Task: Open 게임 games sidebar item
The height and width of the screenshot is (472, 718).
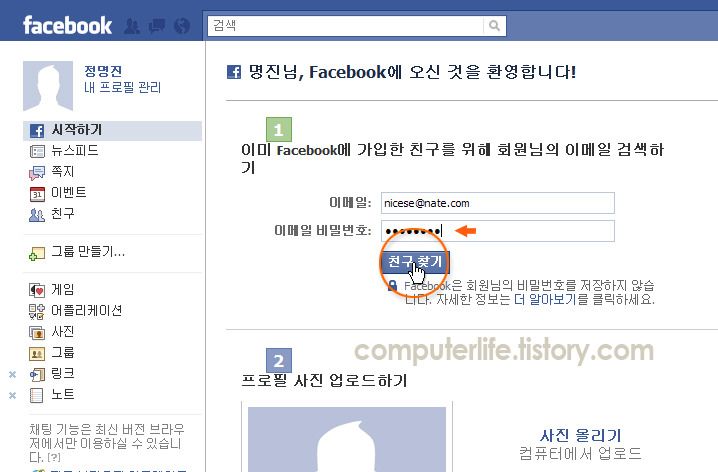Action: pyautogui.click(x=51, y=289)
